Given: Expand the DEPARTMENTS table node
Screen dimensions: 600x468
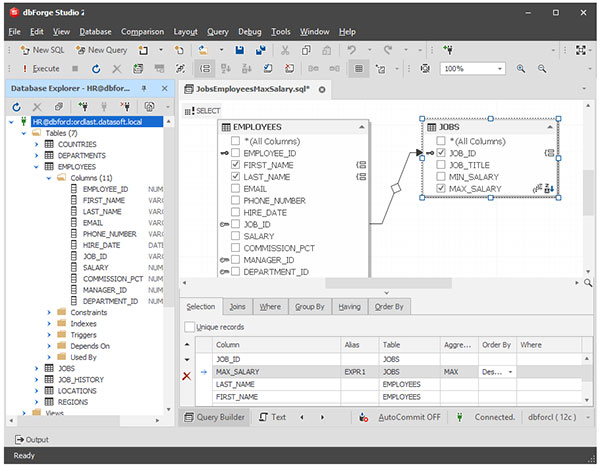Looking at the screenshot, I should point(36,155).
